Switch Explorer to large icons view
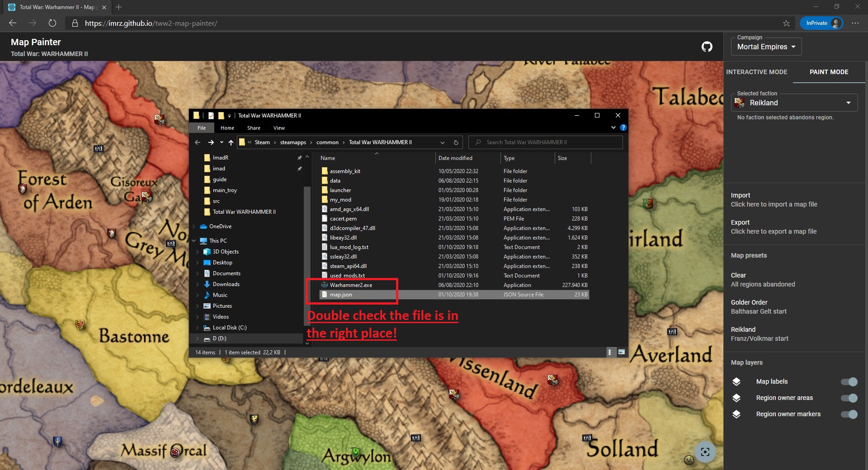The height and width of the screenshot is (470, 868). [x=621, y=352]
